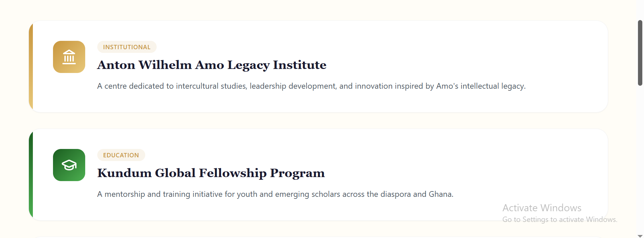The image size is (644, 238).
Task: Click the Institute's intercultural studies description text
Action: click(311, 86)
